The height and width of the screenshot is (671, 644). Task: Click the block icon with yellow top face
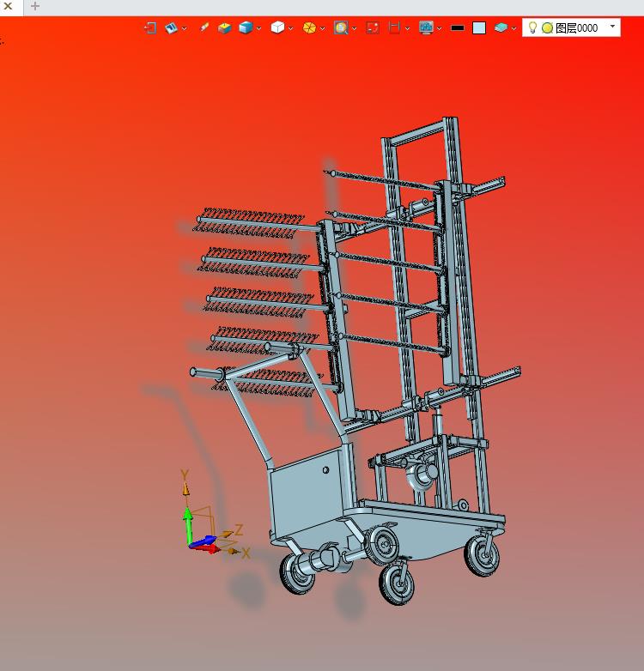coord(224,27)
